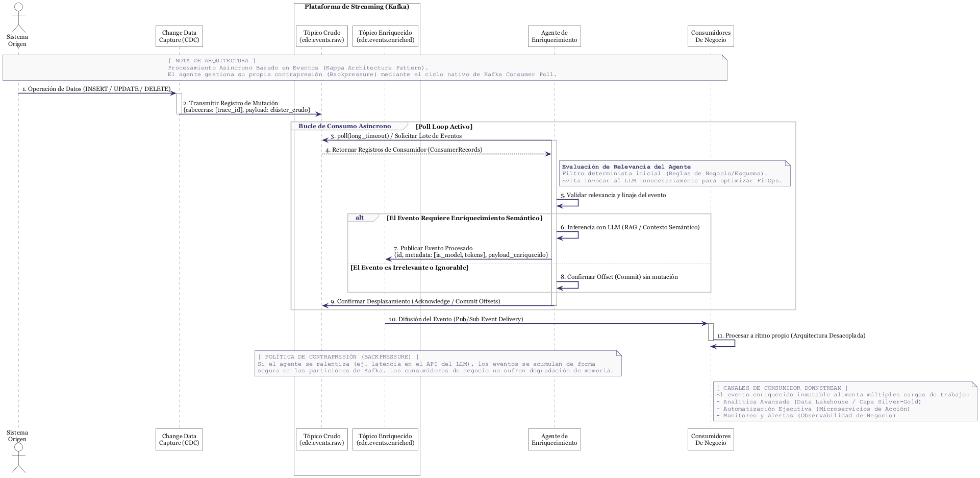
Task: Click the 'CANALES DE CONSUMIDOR DOWNSTREAM' note heading
Action: (x=782, y=388)
